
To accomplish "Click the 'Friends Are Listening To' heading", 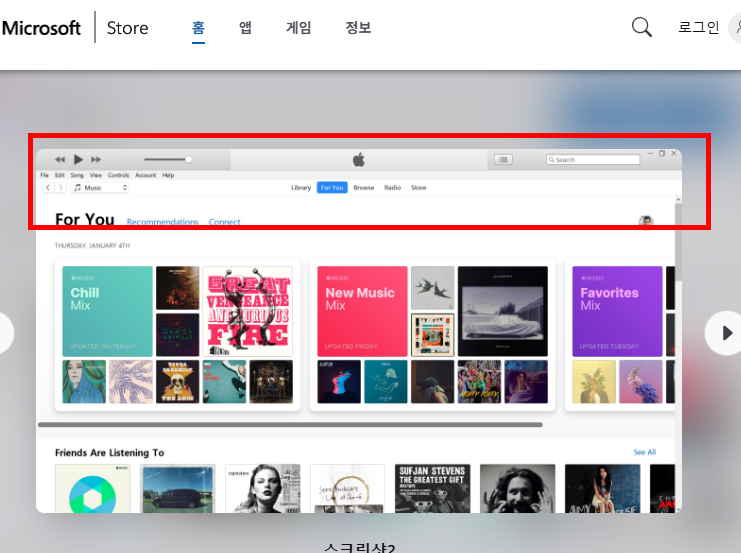I will tap(110, 452).
